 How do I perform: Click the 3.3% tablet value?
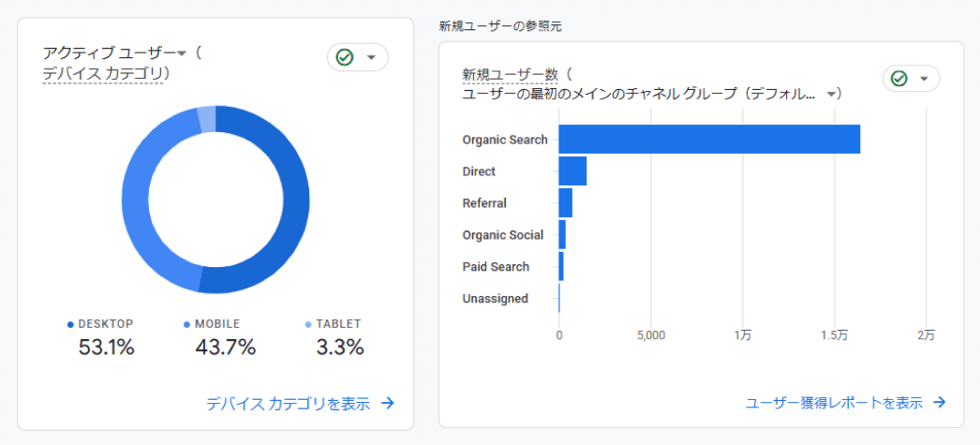point(340,347)
